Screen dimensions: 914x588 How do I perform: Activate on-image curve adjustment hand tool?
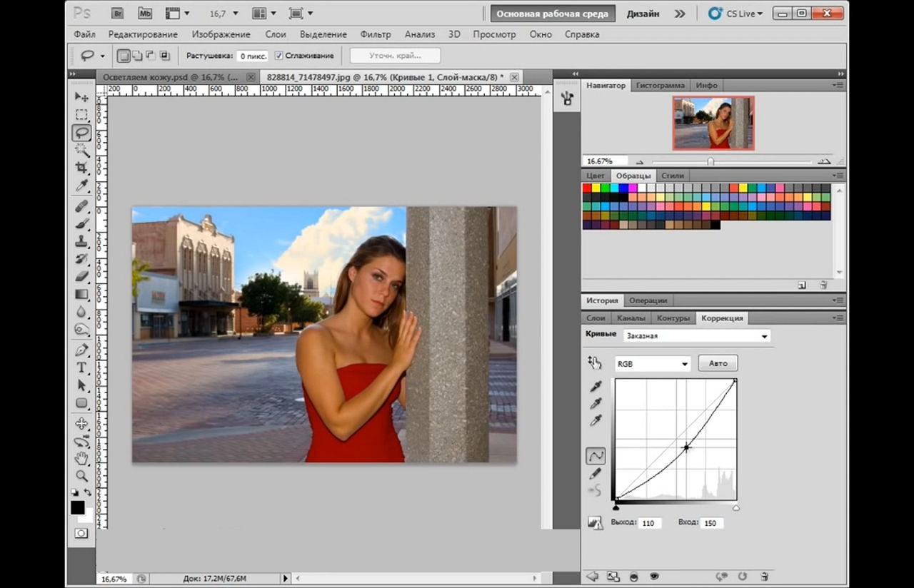click(594, 363)
